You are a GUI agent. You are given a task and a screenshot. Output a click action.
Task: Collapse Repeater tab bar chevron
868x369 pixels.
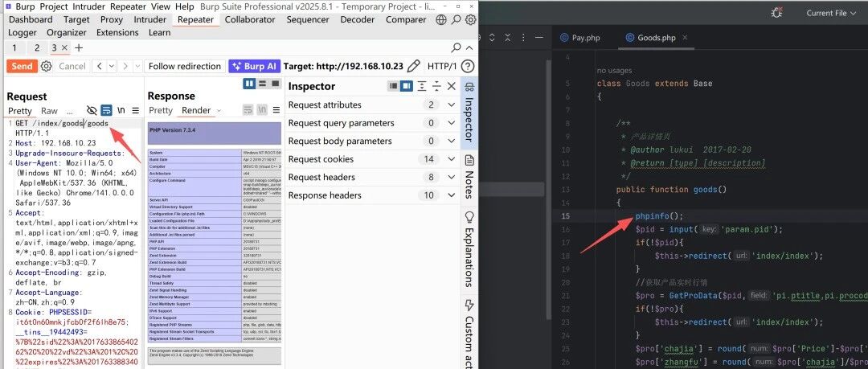(x=469, y=47)
